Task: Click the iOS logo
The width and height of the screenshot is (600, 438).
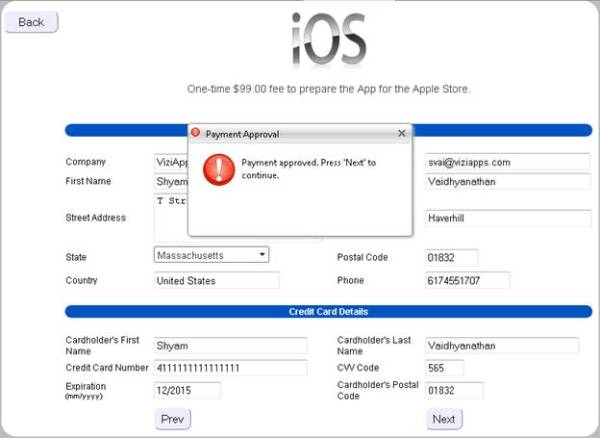Action: 329,39
